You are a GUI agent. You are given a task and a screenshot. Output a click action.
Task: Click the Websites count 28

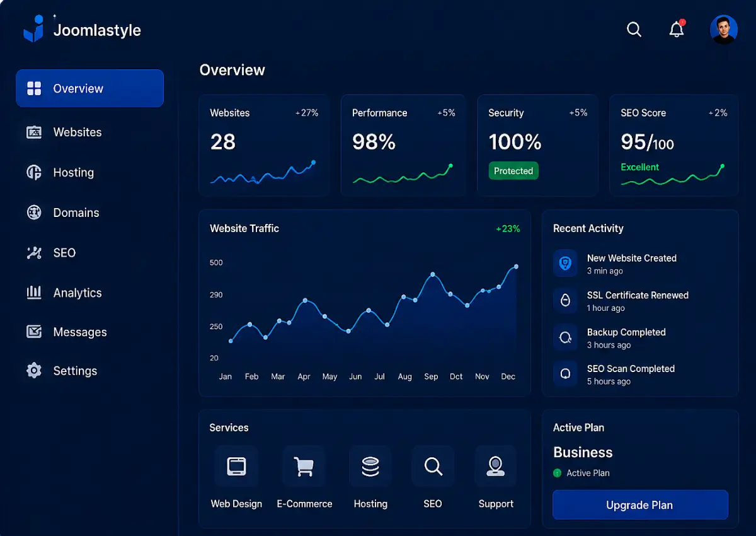coord(223,142)
